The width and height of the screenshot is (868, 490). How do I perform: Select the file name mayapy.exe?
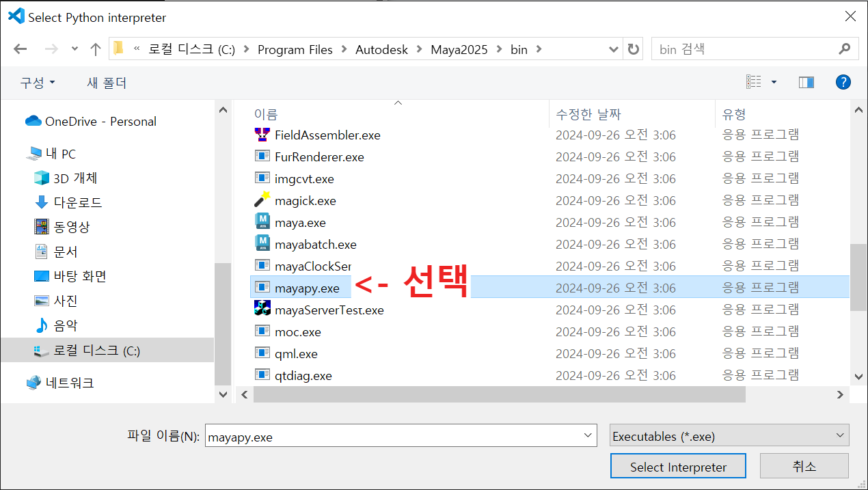307,288
